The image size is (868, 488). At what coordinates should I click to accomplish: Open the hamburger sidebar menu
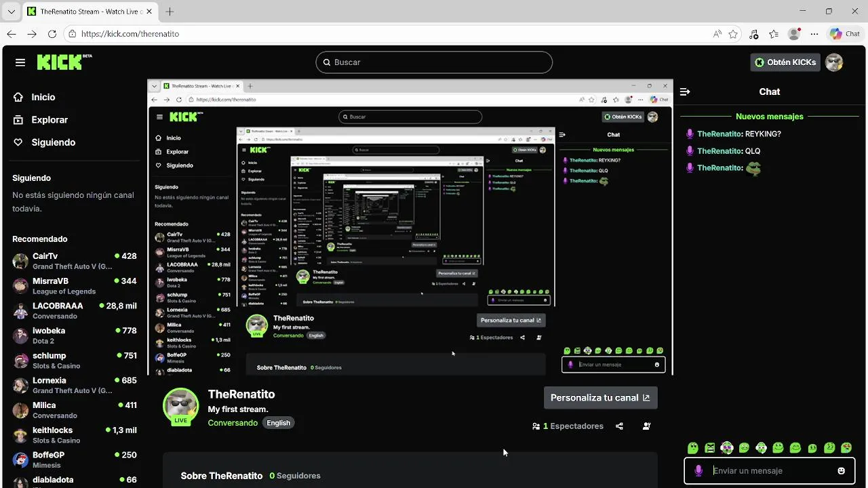point(20,62)
